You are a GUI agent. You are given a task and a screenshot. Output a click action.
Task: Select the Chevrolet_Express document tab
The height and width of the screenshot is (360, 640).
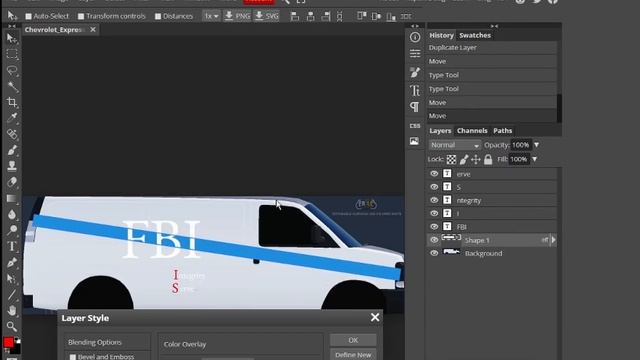coord(54,30)
